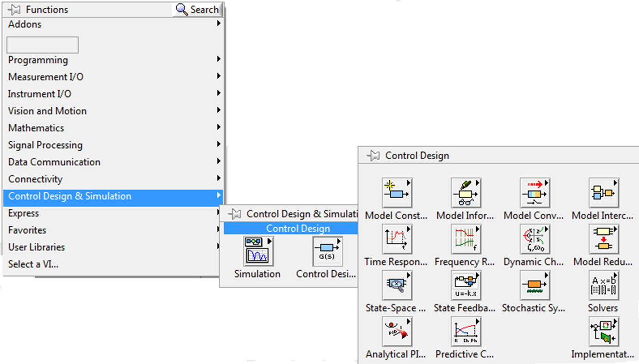Expand the Vision and Motion submenu arrow
Viewport: 639px width, 364px height.
219,110
